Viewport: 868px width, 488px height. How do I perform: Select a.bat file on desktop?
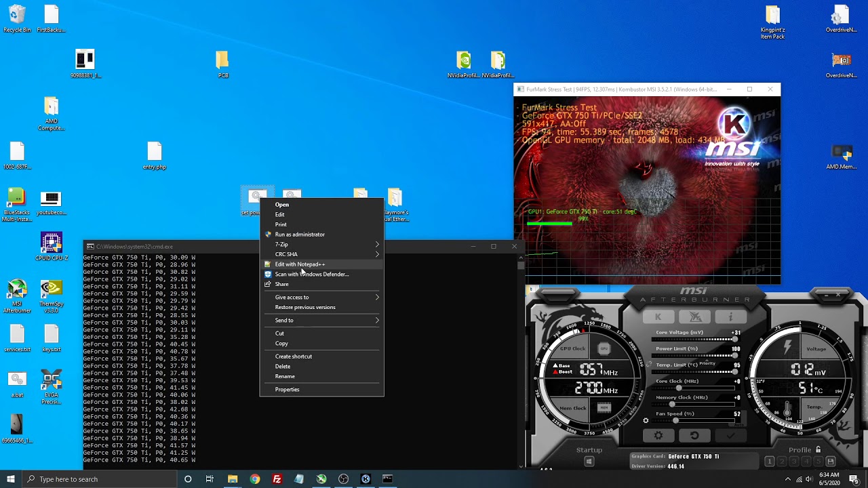[17, 384]
